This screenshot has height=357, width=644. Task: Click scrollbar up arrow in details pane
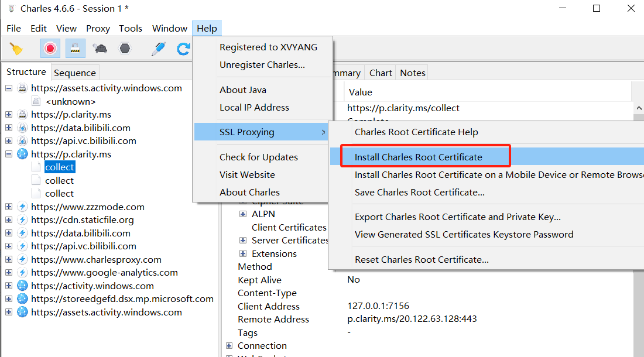(x=639, y=108)
